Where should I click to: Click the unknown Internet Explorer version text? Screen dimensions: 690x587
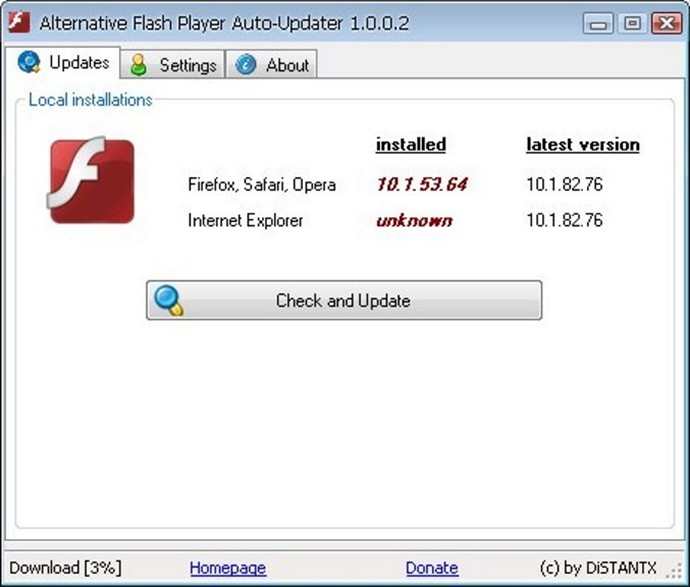(x=414, y=220)
